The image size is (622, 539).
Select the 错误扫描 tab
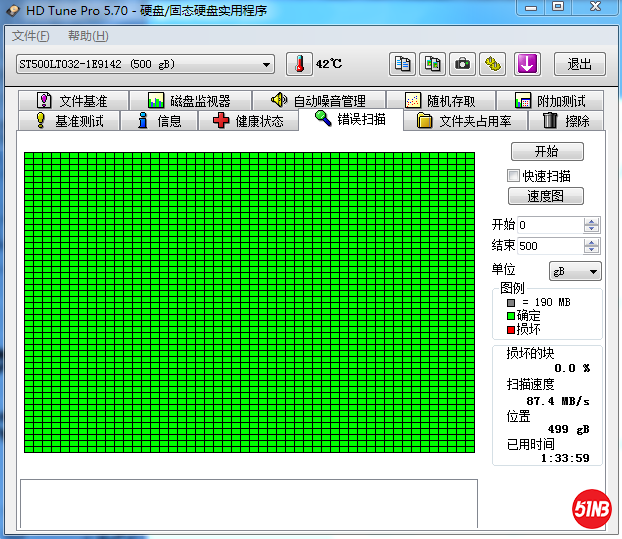point(351,119)
